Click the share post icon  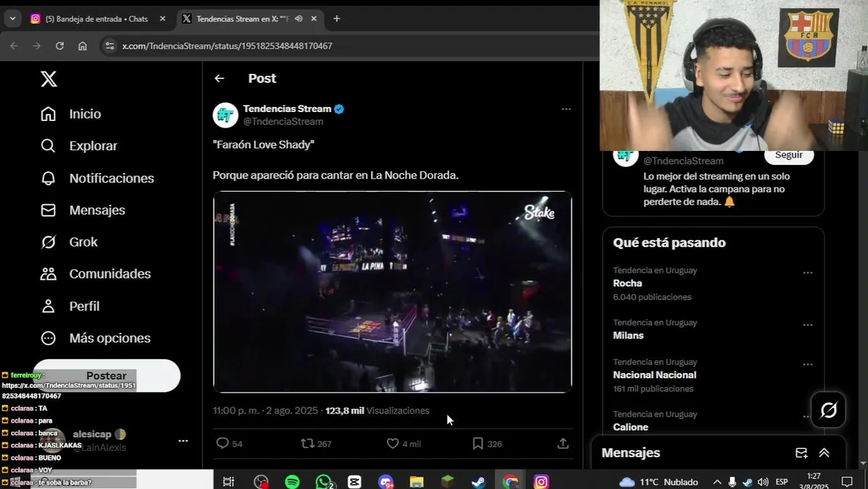click(562, 443)
